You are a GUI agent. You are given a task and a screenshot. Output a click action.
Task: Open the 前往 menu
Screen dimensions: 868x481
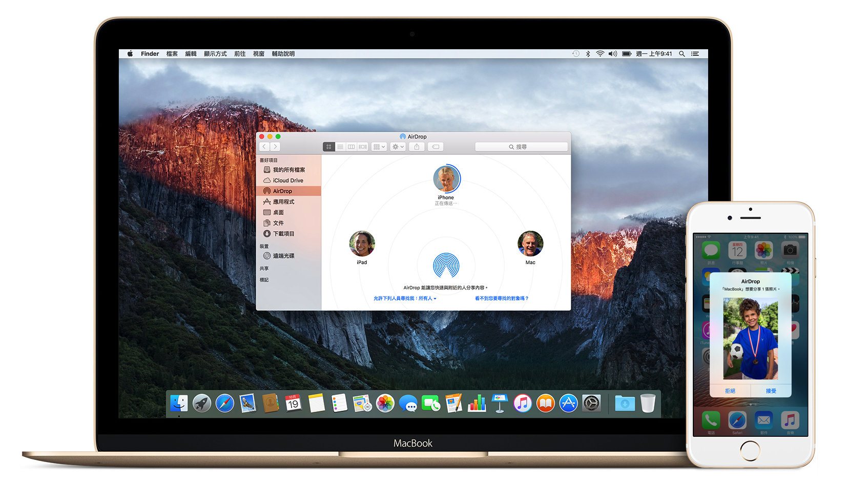(240, 54)
